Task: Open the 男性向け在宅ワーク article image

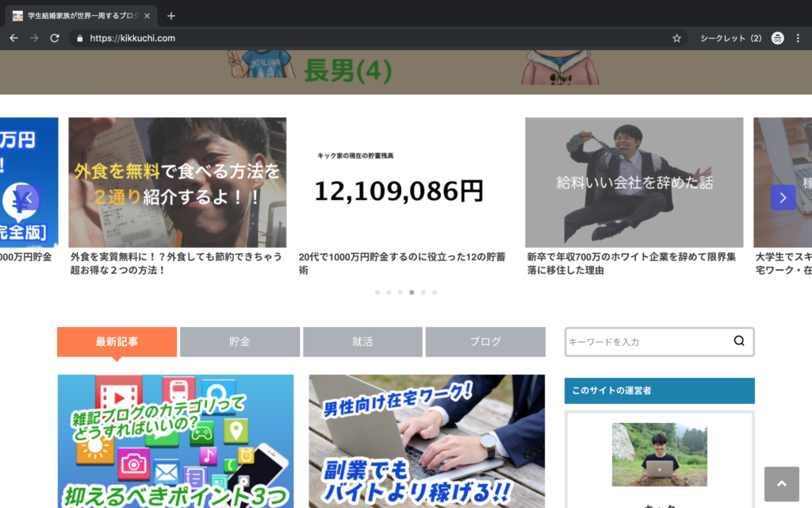Action: tap(427, 441)
